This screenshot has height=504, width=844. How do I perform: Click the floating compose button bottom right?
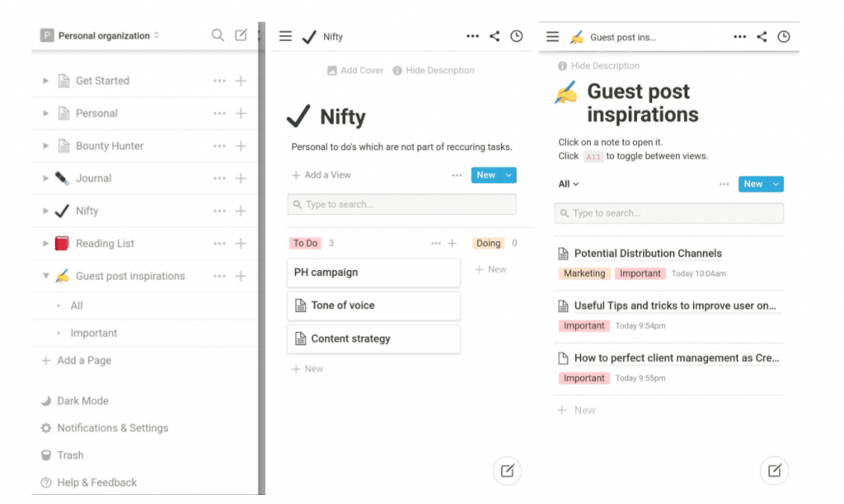774,470
